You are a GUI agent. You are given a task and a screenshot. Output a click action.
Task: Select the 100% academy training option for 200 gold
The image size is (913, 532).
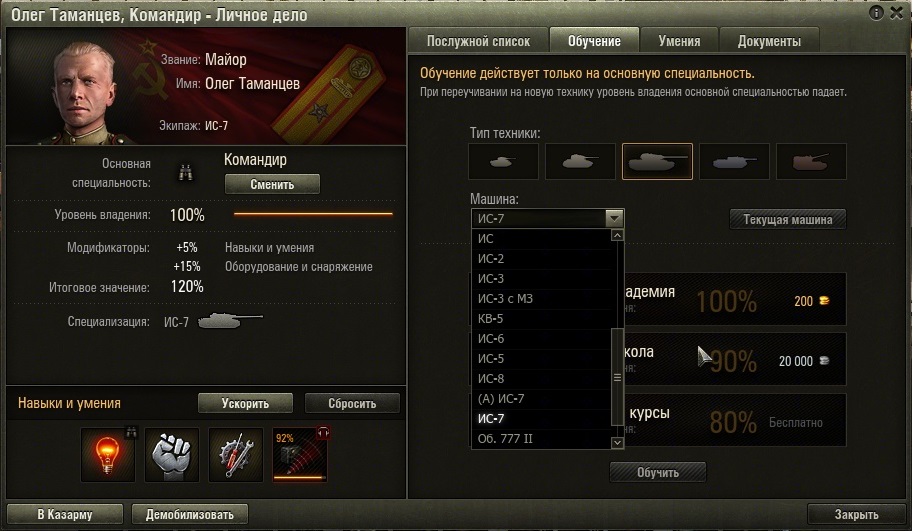coord(734,299)
